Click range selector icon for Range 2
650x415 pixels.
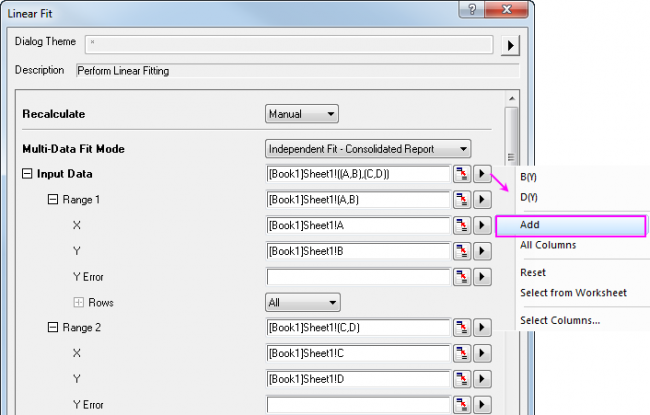click(x=462, y=327)
